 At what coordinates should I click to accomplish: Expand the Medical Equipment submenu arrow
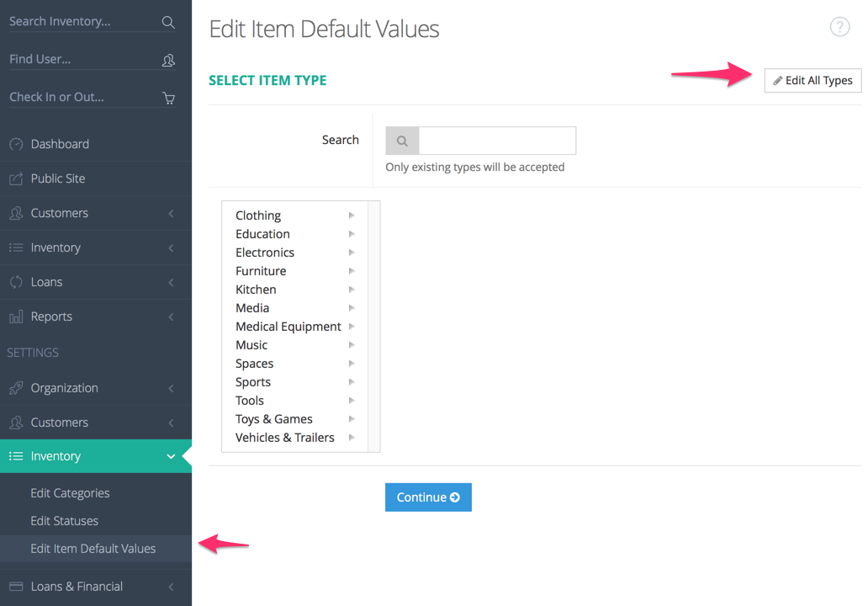click(x=352, y=327)
